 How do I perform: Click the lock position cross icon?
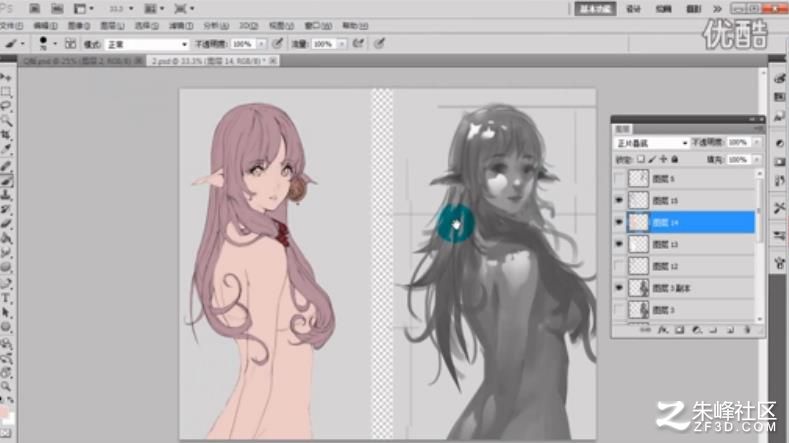(663, 160)
